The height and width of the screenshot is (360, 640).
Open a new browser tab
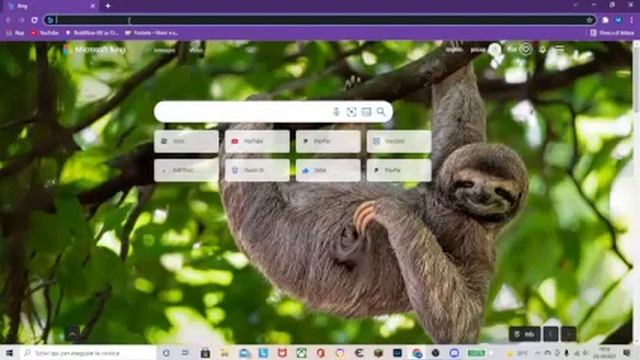tap(108, 6)
